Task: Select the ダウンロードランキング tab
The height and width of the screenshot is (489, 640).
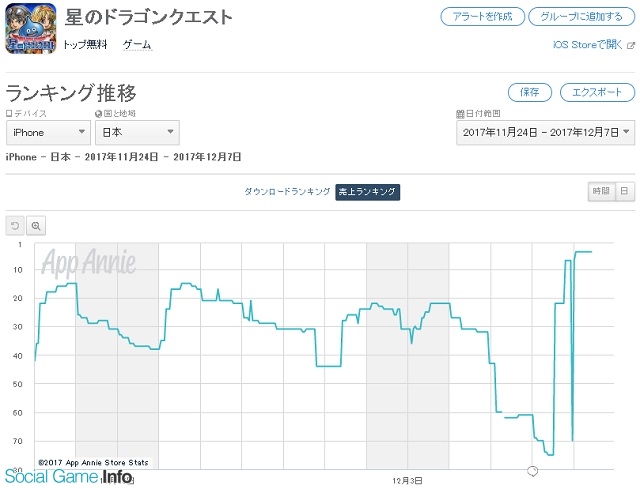Action: point(287,191)
